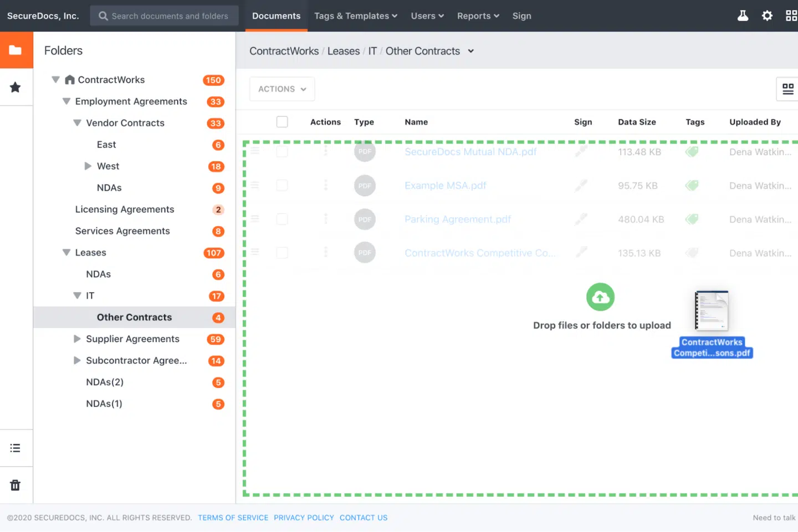Viewport: 798px width, 532px height.
Task: Open the Documents tab
Action: [x=277, y=16]
